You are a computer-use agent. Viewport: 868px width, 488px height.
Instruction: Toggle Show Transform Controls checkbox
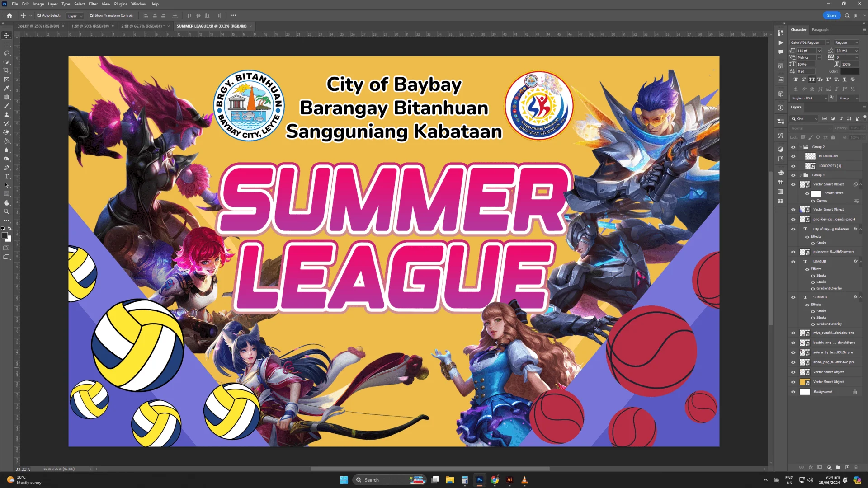point(91,15)
